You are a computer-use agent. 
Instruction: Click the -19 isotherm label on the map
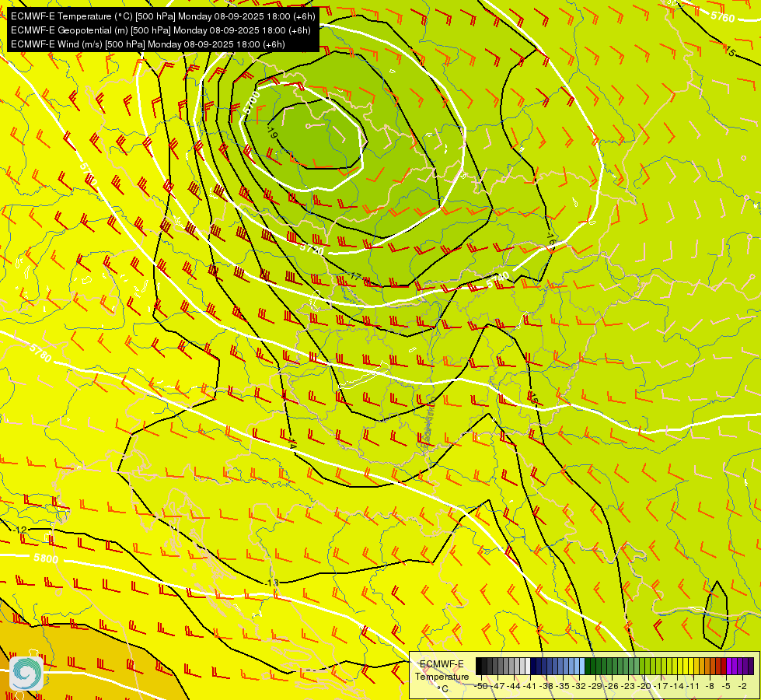[x=272, y=132]
